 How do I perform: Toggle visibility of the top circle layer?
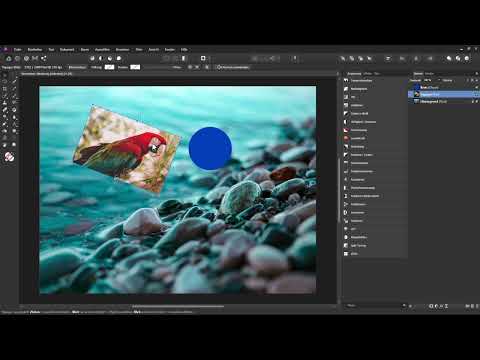coord(477,88)
